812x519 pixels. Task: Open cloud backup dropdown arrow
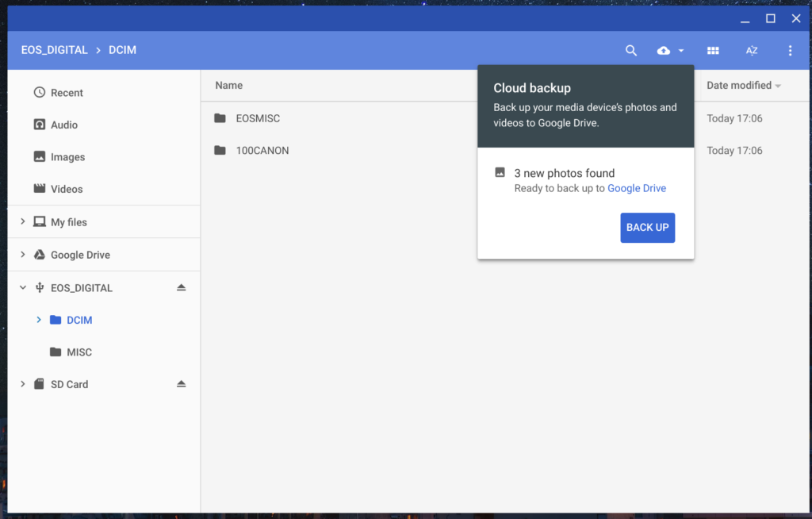(681, 50)
